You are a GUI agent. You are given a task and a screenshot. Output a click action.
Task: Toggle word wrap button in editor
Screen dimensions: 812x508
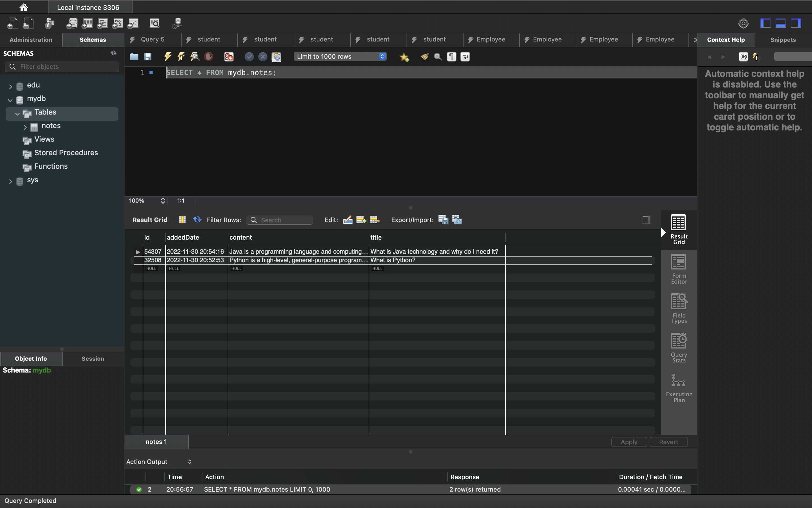(x=465, y=57)
